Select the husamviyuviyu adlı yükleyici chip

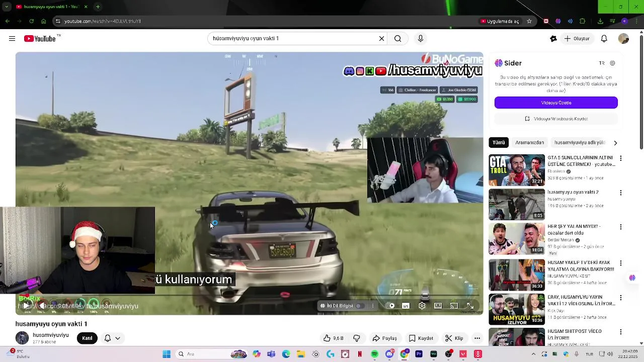click(x=580, y=142)
